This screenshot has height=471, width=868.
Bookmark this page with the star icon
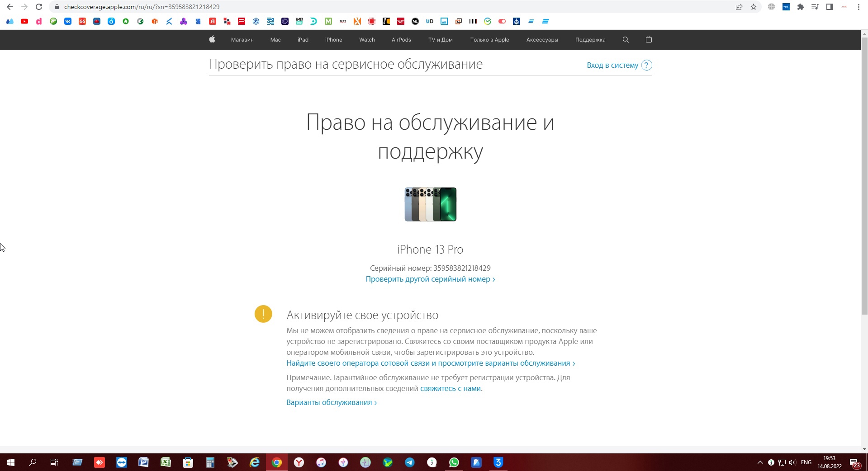pyautogui.click(x=754, y=7)
